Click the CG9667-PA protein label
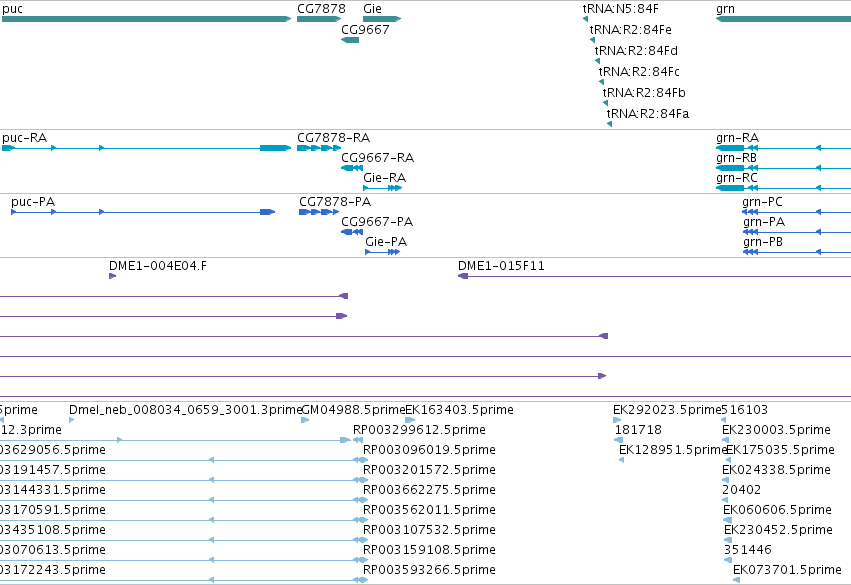Screen dimensions: 851x585 (377, 222)
